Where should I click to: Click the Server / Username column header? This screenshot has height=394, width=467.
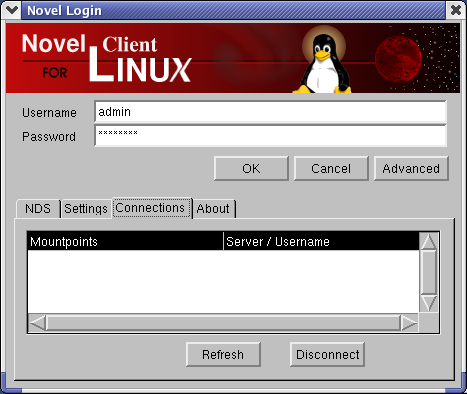tap(321, 241)
